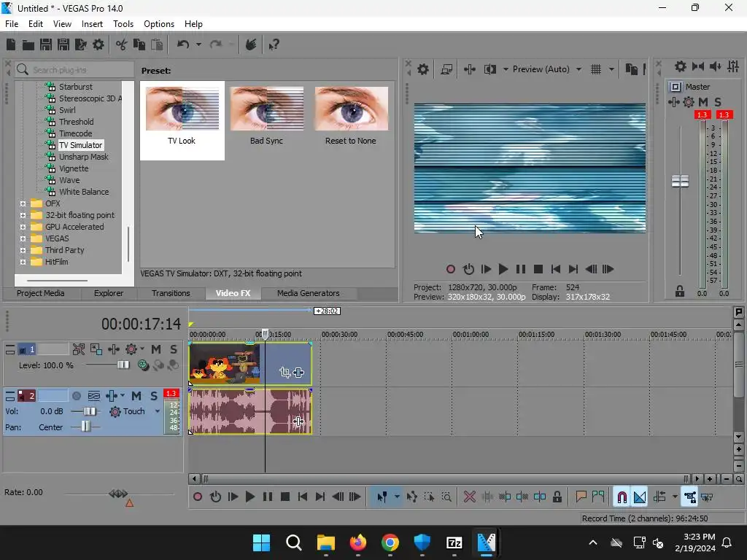The height and width of the screenshot is (560, 747).
Task: Select the Envelope edit tool
Action: coord(411,497)
